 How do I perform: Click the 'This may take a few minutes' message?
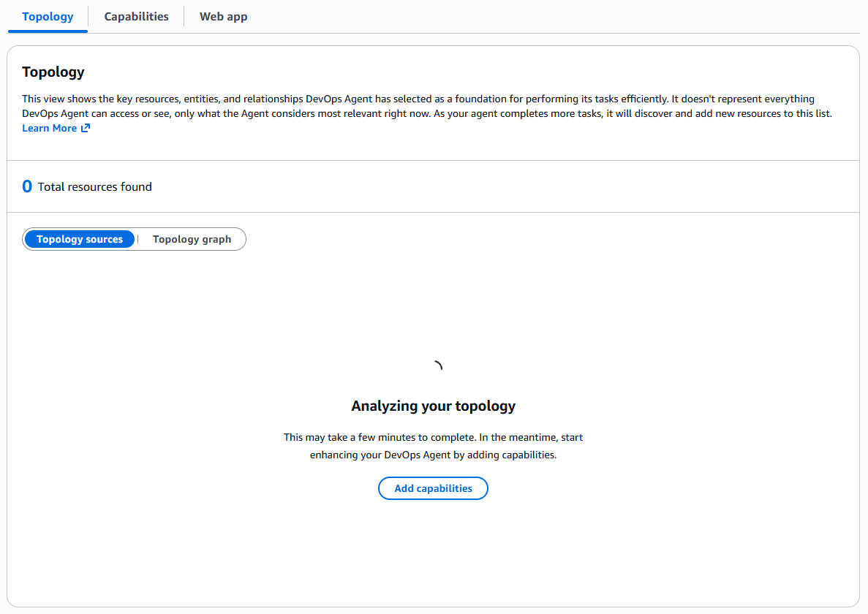[x=433, y=437]
